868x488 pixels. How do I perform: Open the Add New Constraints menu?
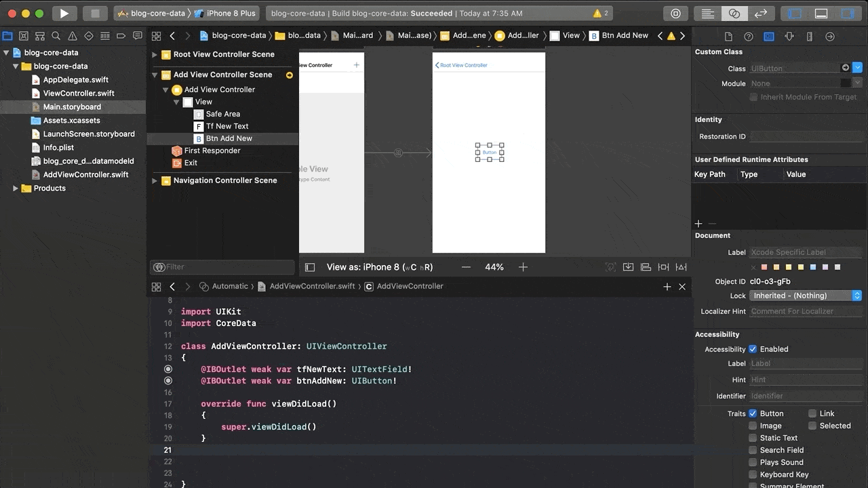tap(663, 267)
